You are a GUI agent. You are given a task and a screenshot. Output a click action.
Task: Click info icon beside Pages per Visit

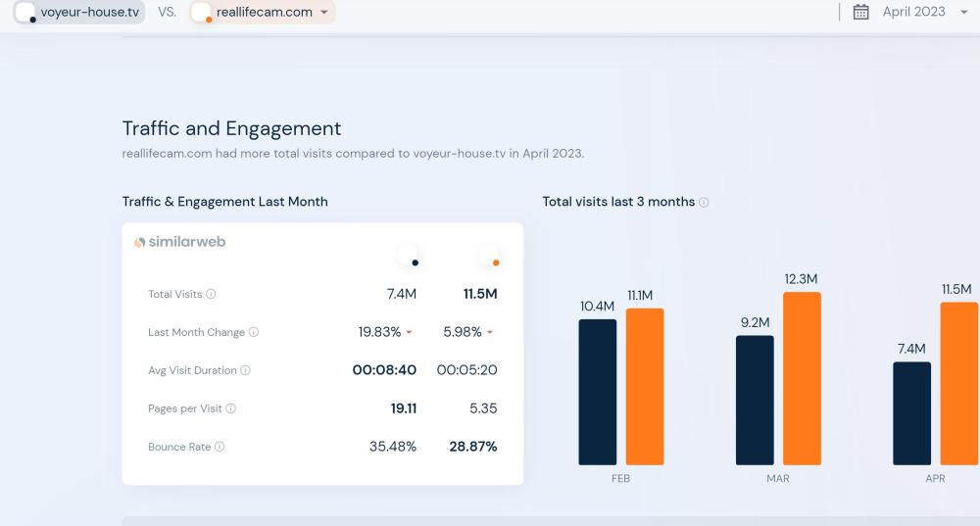231,408
